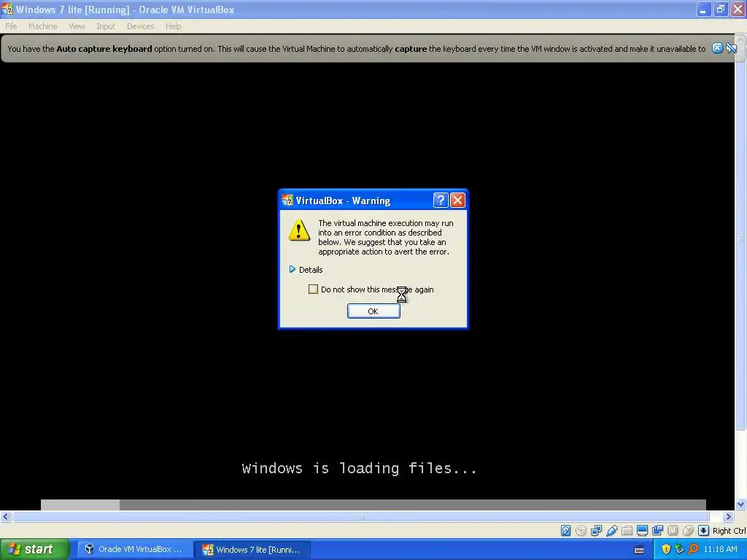Click the help question mark in Warning dialog

[x=441, y=200]
